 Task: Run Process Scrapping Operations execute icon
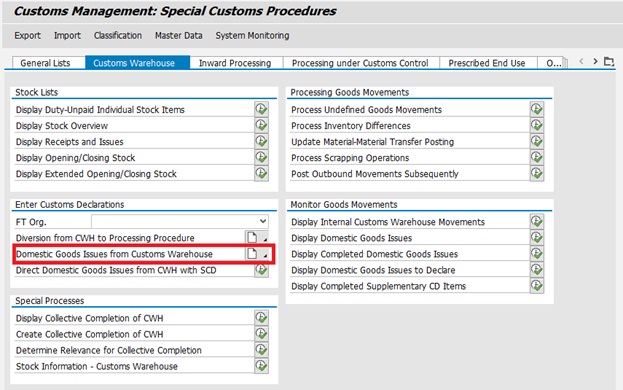click(537, 158)
